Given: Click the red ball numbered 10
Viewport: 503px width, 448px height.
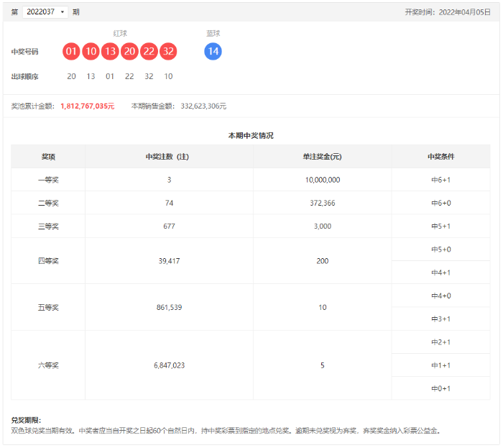Looking at the screenshot, I should tap(91, 52).
